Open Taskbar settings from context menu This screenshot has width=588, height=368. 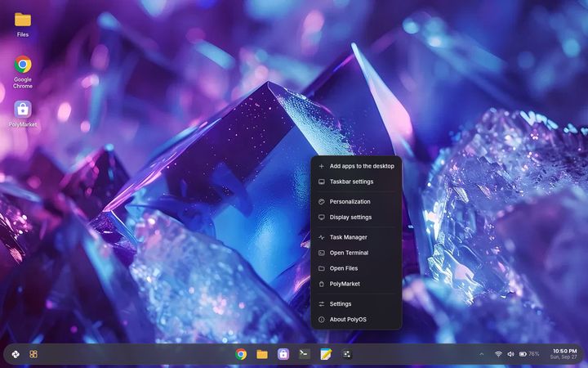pos(356,182)
